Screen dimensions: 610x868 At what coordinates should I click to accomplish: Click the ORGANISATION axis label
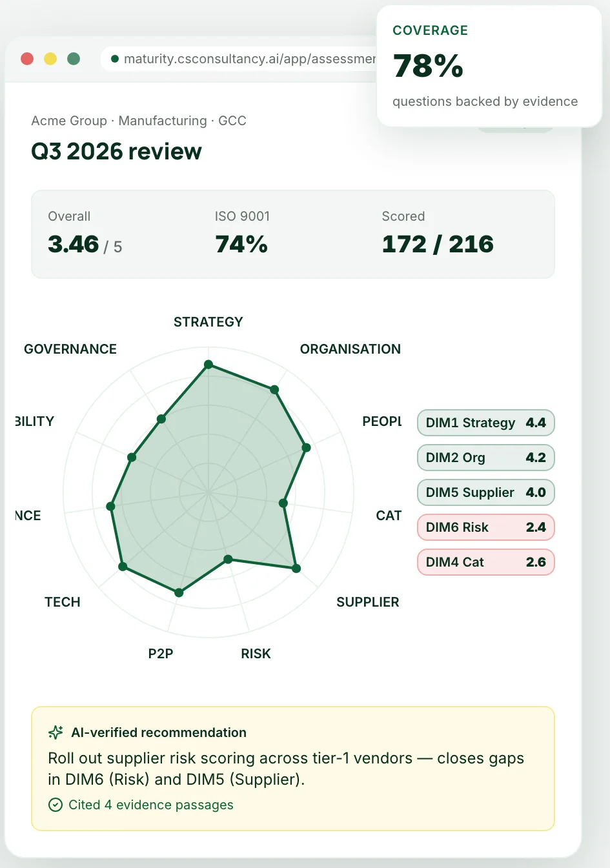[351, 349]
